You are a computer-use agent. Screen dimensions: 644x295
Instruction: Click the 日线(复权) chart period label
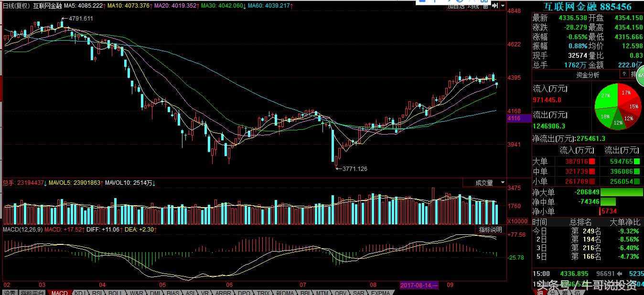click(16, 6)
